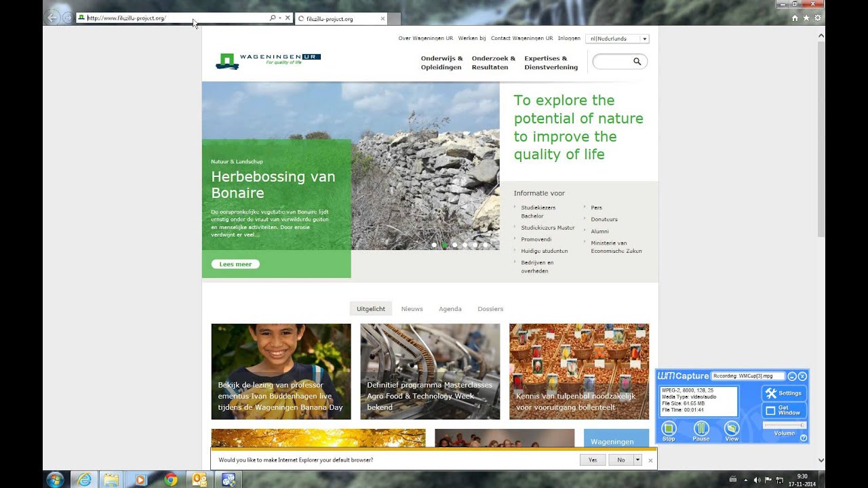Click the Inloggen link

coord(569,39)
